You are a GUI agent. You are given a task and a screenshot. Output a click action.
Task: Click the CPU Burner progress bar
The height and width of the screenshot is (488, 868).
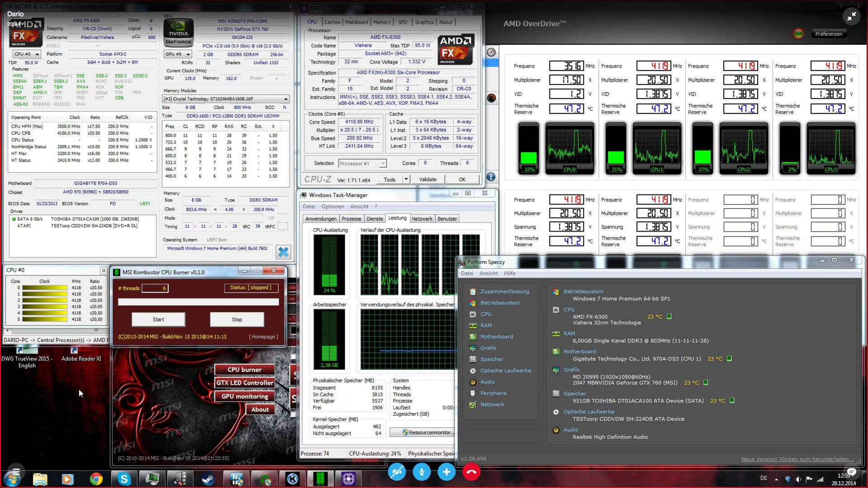tap(199, 302)
